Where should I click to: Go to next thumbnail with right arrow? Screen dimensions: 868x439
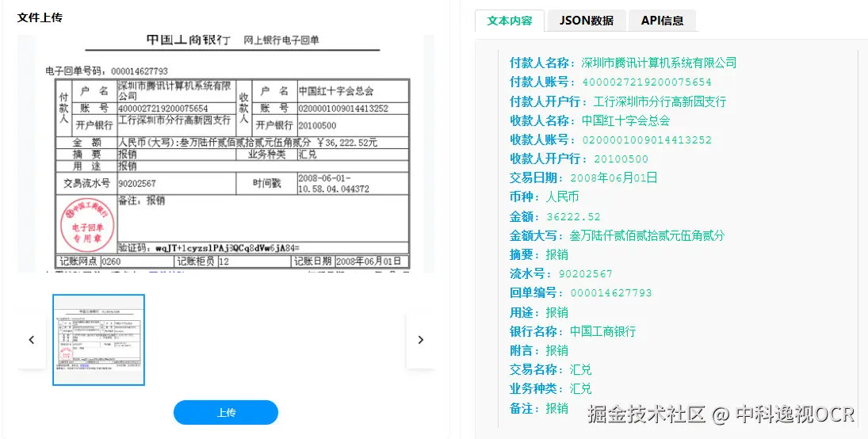[421, 340]
